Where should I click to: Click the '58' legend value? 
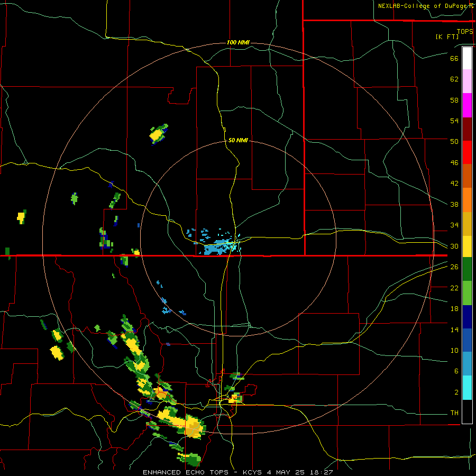point(454,100)
